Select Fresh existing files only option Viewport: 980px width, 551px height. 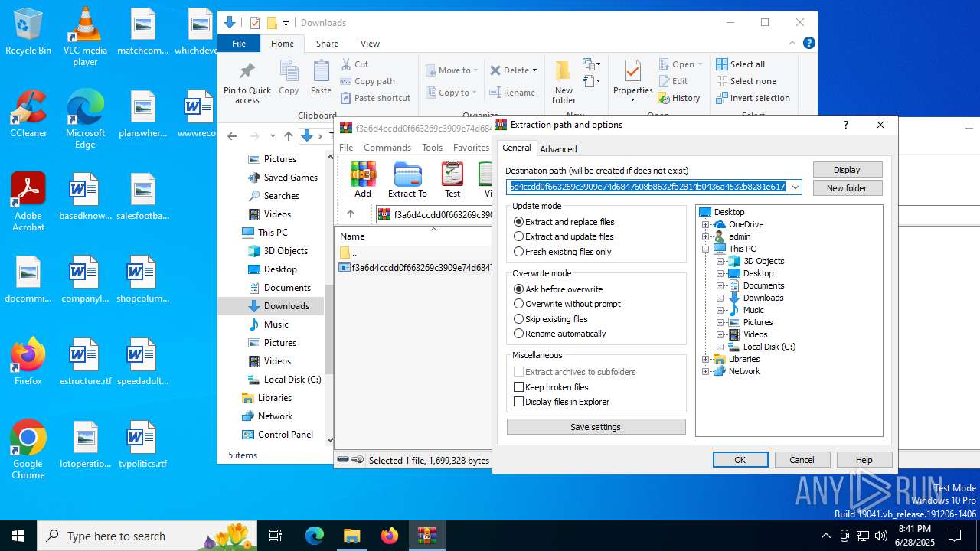pyautogui.click(x=563, y=252)
